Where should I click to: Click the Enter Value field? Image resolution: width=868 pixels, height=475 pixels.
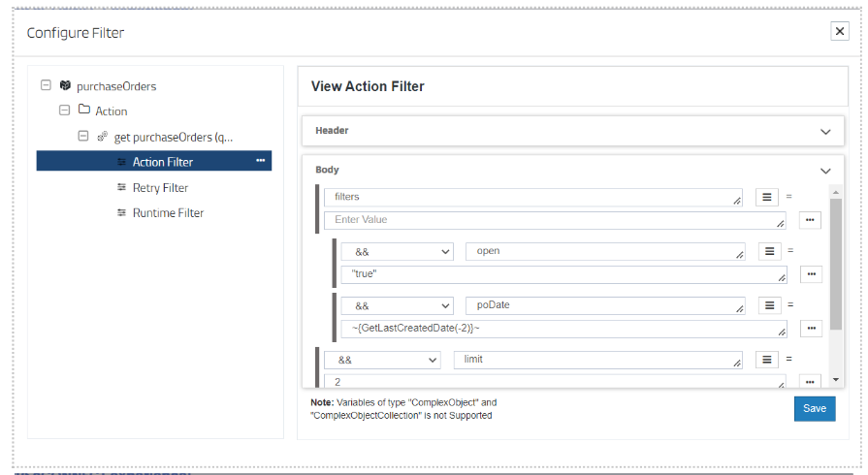(555, 220)
